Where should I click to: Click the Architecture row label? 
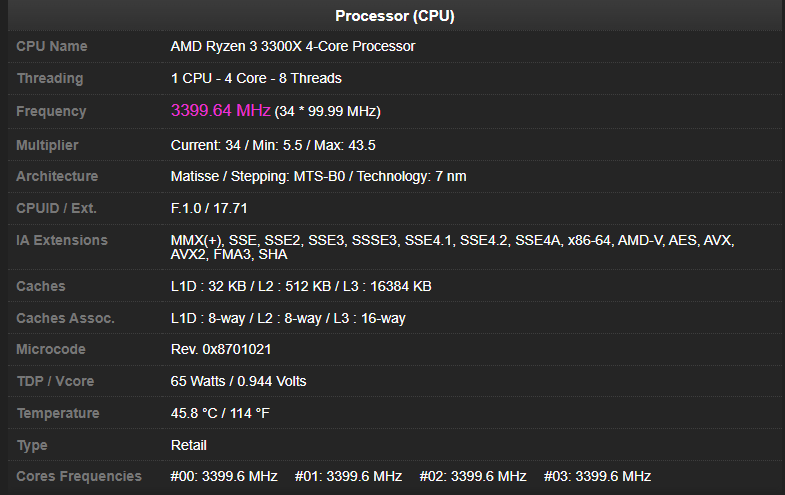57,176
